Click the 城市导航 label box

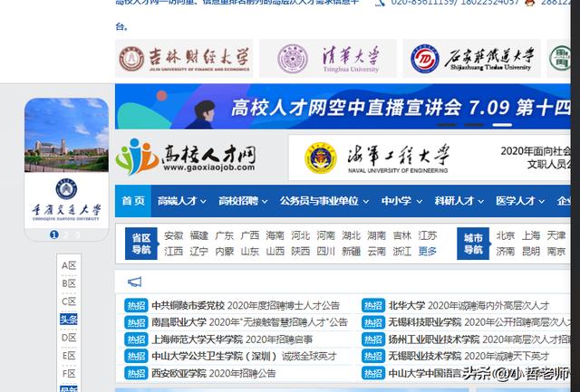click(473, 244)
